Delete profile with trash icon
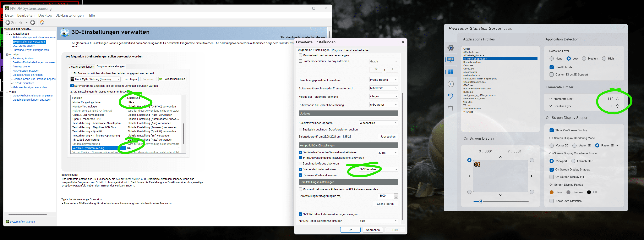Screen dimensions: 644x240 (451, 108)
